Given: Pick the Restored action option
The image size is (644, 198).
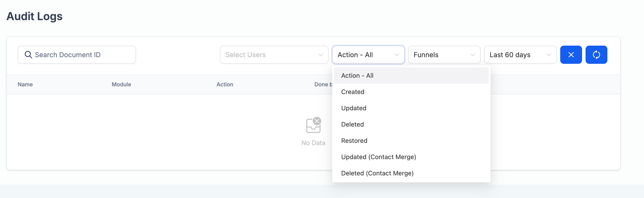Looking at the screenshot, I should click(x=354, y=141).
